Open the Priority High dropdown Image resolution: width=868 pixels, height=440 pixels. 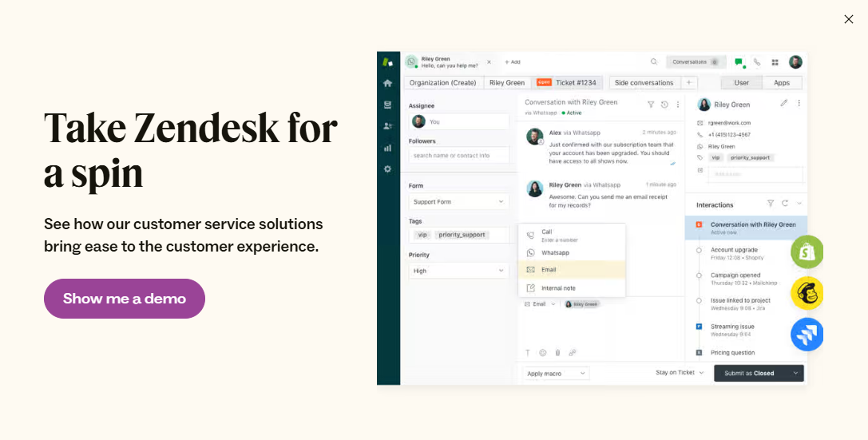[x=459, y=271]
